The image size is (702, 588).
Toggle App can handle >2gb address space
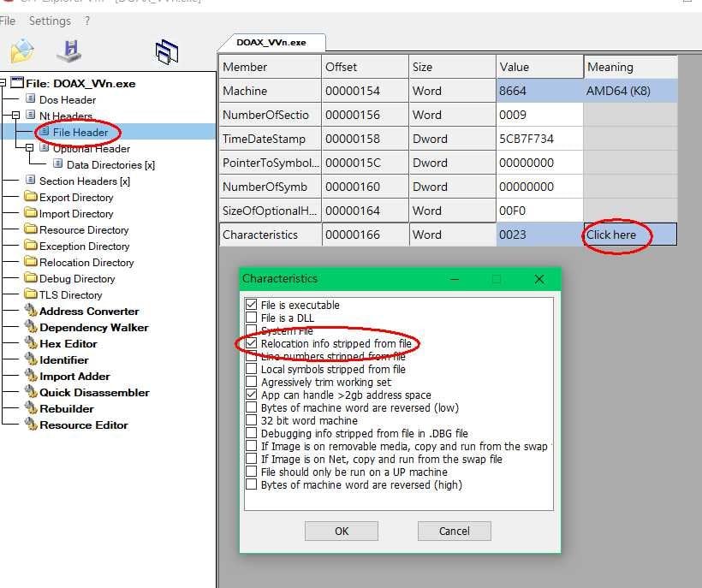(251, 395)
